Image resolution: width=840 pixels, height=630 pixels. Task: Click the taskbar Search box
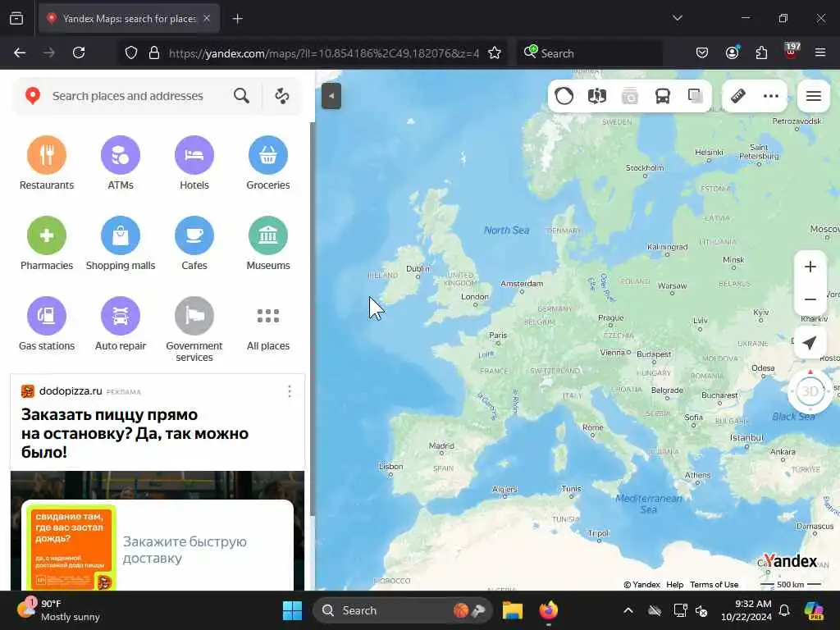(403, 610)
